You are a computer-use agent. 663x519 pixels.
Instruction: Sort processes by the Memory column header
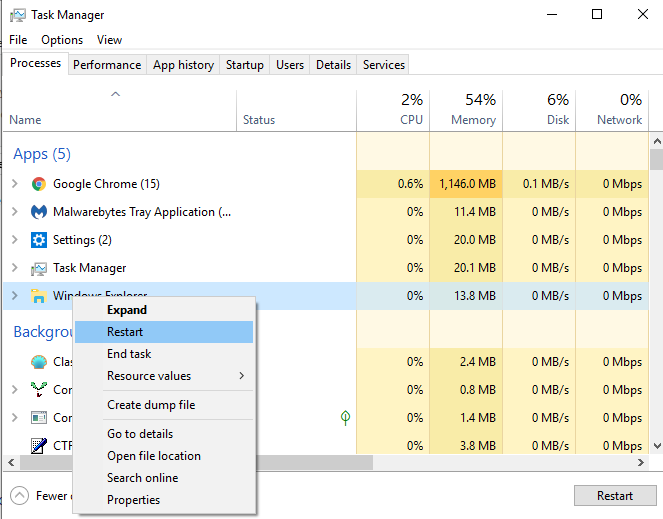pos(466,110)
